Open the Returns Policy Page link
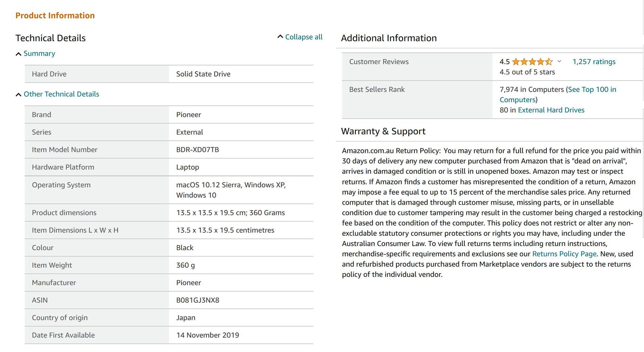644x352 pixels. pos(564,254)
